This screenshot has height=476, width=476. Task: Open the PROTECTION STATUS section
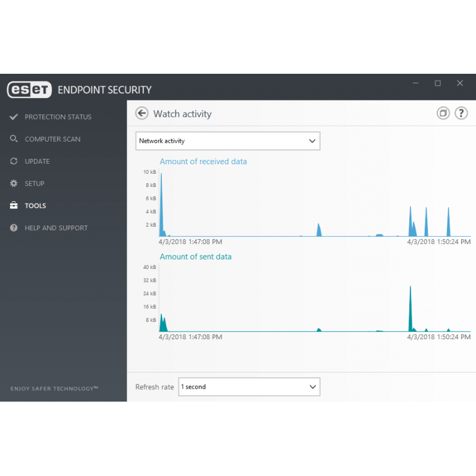click(x=58, y=117)
